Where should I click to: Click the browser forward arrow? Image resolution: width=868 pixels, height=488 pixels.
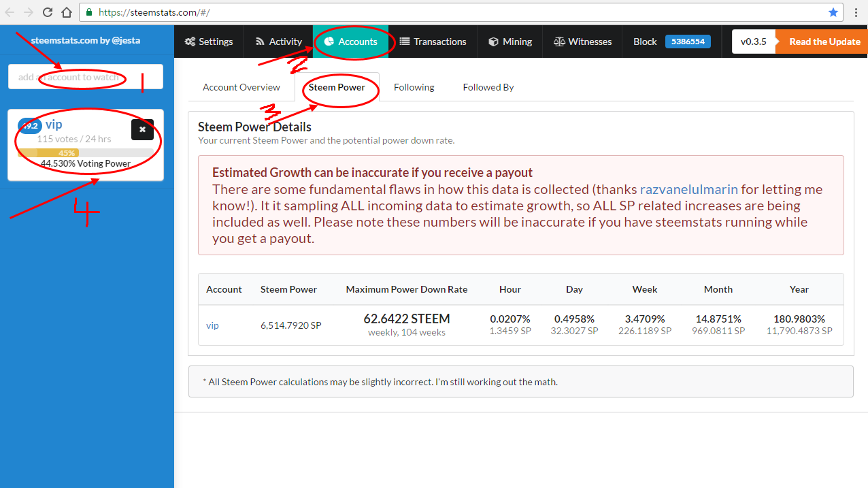29,12
